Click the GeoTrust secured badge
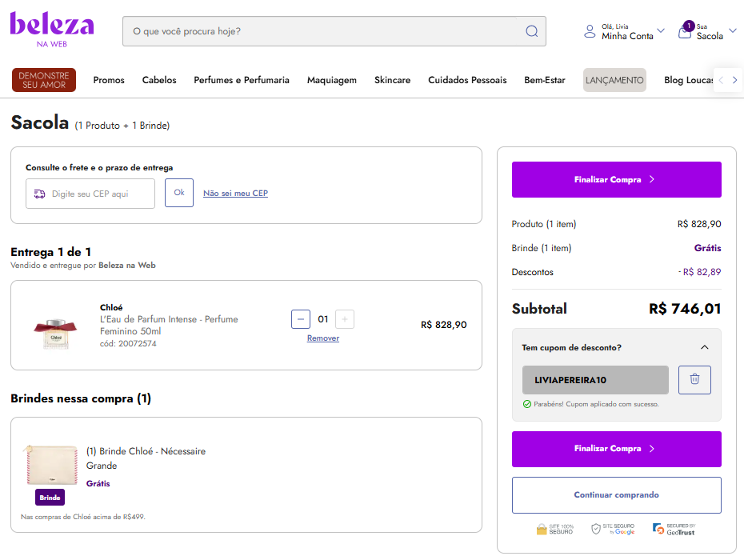The width and height of the screenshot is (744, 560). (x=674, y=529)
